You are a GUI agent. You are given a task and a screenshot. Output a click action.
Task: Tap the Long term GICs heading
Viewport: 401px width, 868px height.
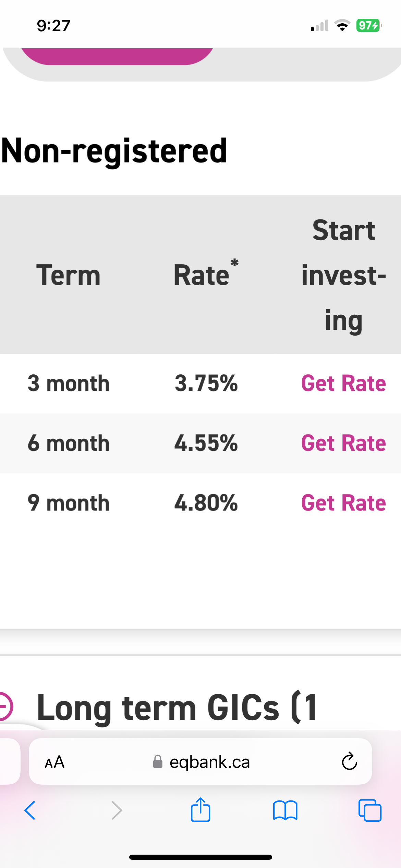(177, 707)
